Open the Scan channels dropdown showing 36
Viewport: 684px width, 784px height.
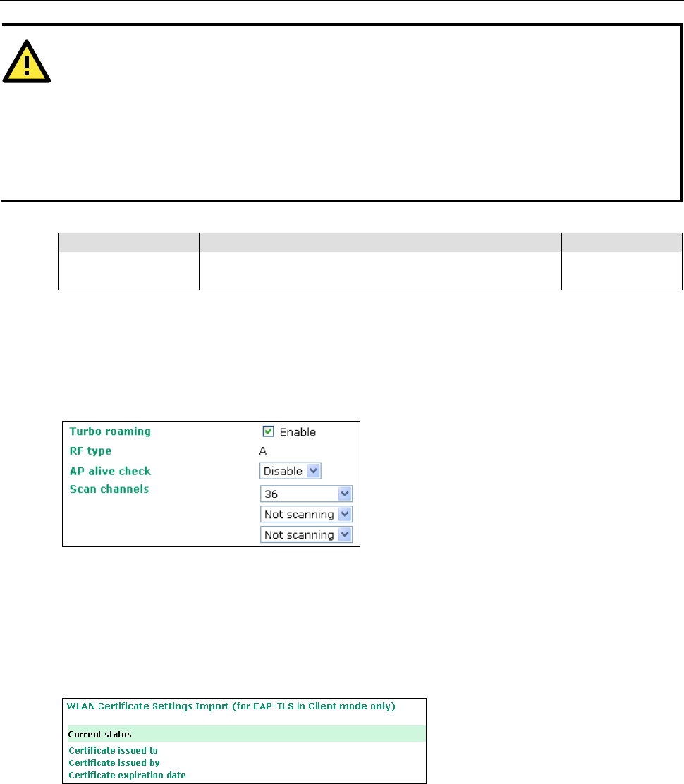click(306, 494)
